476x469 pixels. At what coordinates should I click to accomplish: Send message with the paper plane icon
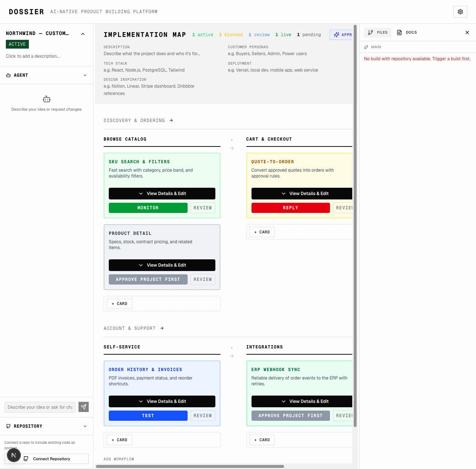pos(84,407)
